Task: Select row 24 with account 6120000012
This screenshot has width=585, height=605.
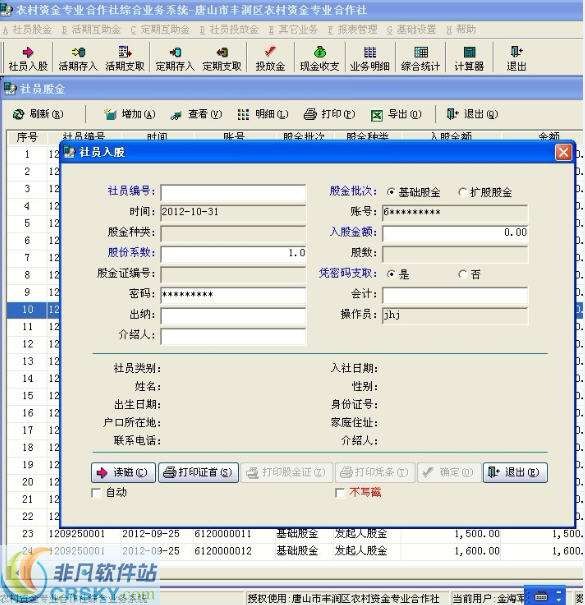Action: pos(295,551)
